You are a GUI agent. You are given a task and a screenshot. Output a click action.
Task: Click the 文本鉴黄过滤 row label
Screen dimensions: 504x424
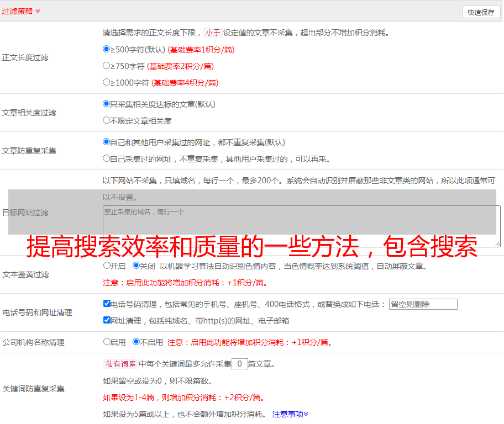coord(26,274)
